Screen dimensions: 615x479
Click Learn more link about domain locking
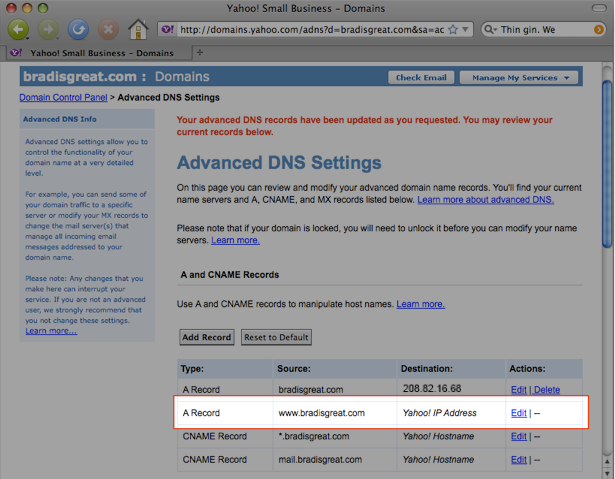tap(235, 240)
